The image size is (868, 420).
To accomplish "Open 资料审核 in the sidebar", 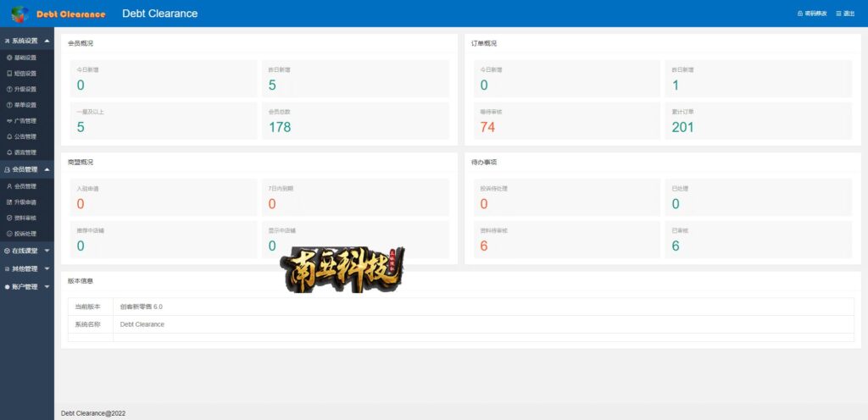I will [x=22, y=218].
